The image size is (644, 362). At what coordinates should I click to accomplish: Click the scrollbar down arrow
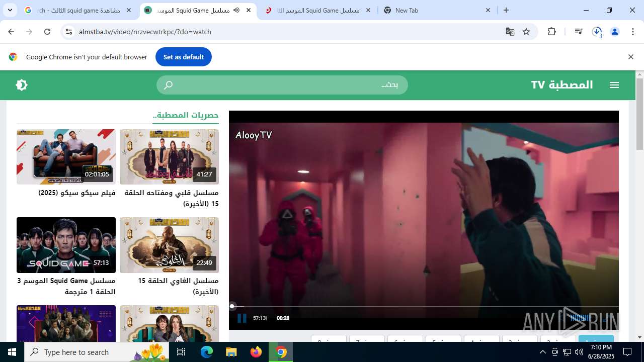[x=639, y=337]
